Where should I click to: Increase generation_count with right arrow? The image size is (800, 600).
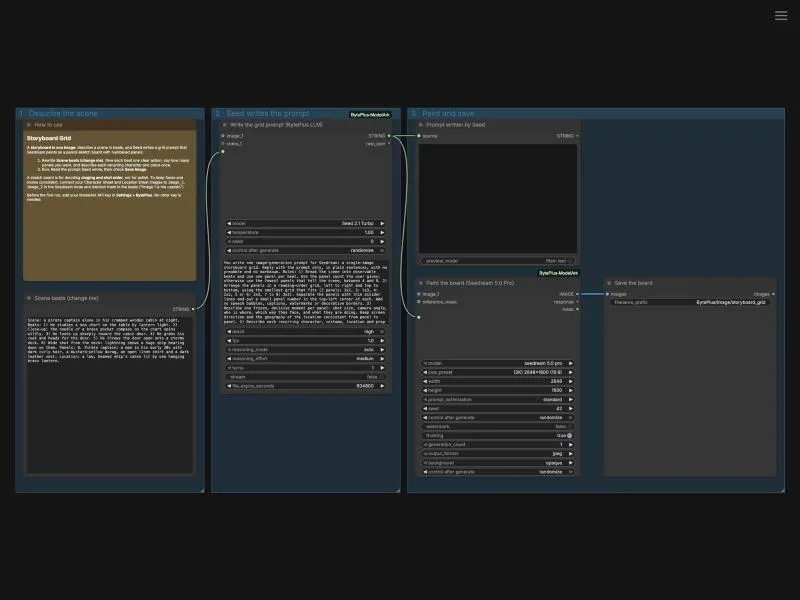coord(570,445)
